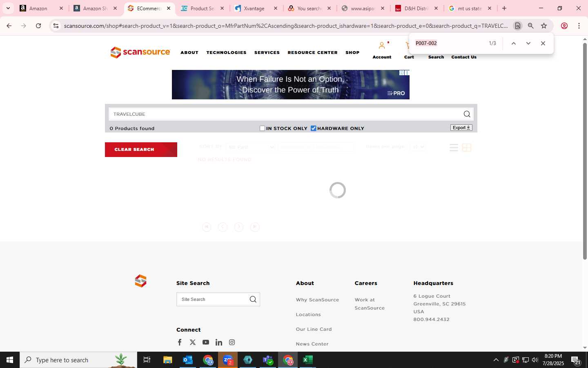
Task: Go back to previous page
Action: coord(9,26)
